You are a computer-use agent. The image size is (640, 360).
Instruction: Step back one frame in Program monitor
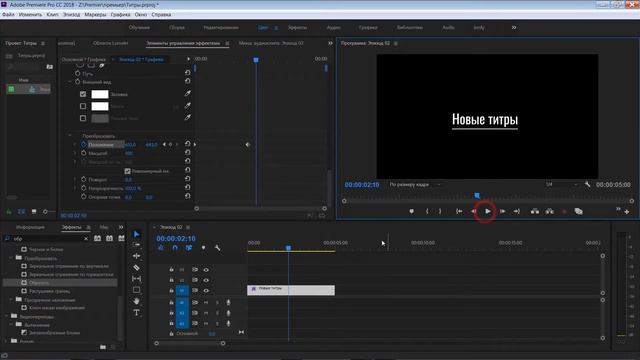[x=473, y=211]
